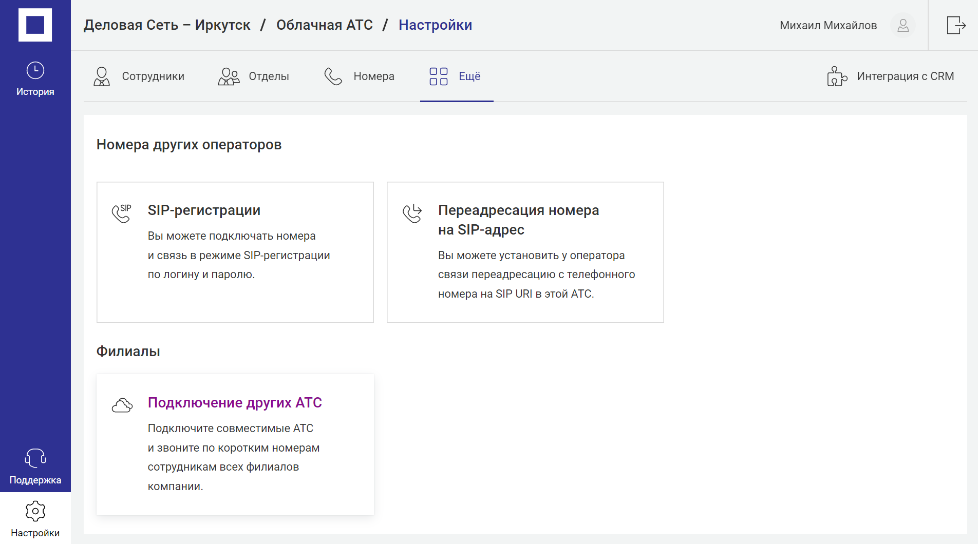Click the Сотрудники person icon

[102, 76]
